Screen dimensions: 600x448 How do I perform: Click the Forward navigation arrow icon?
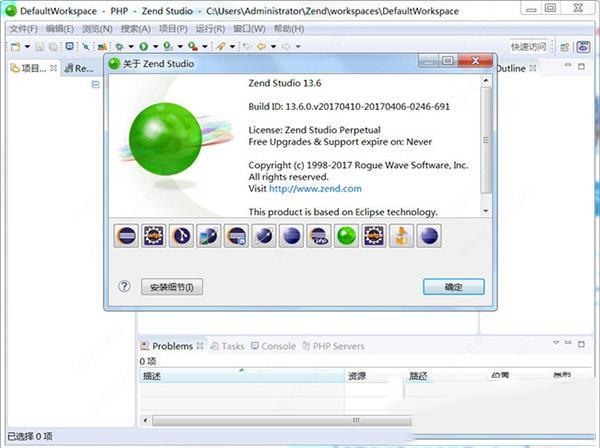[286, 47]
